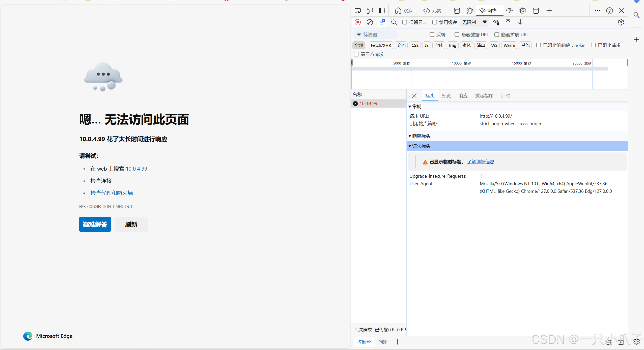Open network panel settings gear
Image resolution: width=644 pixels, height=350 pixels.
click(621, 22)
